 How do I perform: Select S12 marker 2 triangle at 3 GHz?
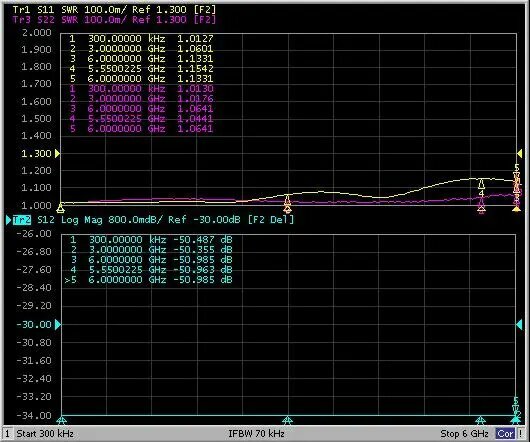[287, 420]
